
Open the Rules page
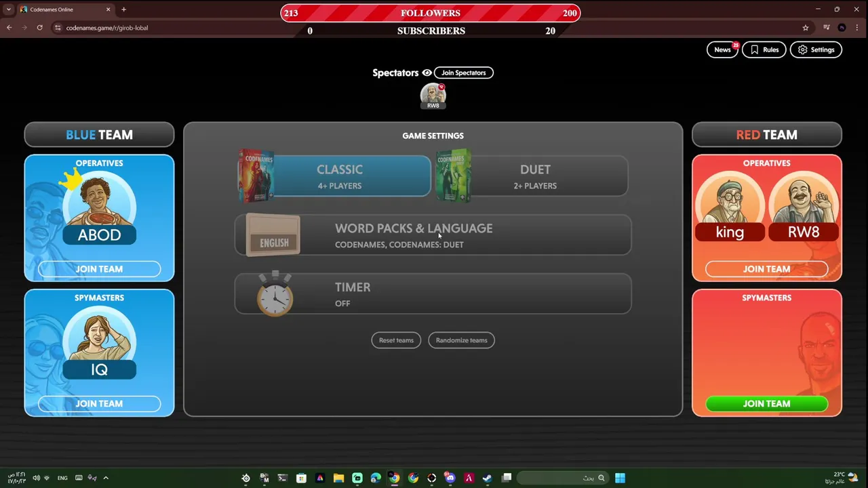point(764,49)
